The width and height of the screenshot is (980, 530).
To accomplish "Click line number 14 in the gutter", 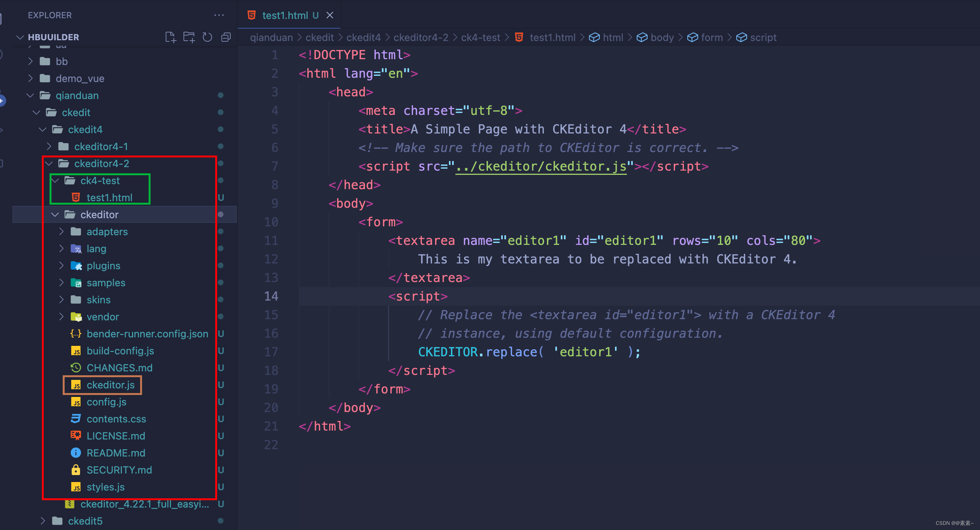I will tap(271, 296).
